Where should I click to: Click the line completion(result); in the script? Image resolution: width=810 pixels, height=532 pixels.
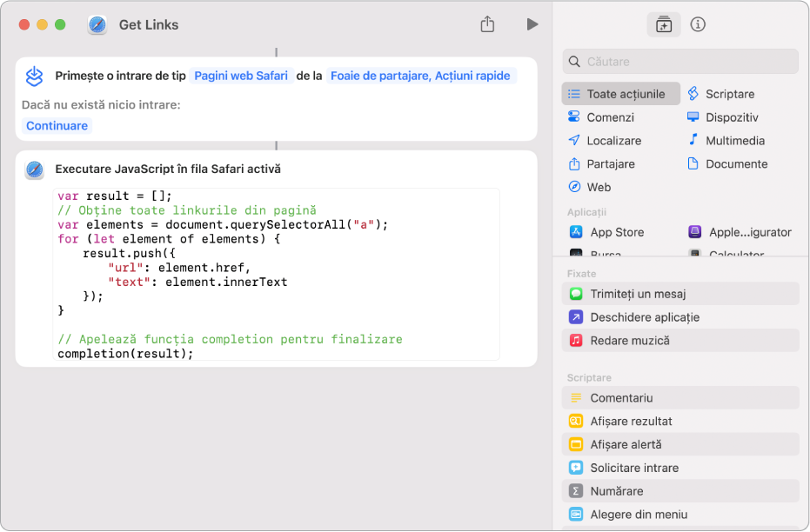(x=125, y=354)
